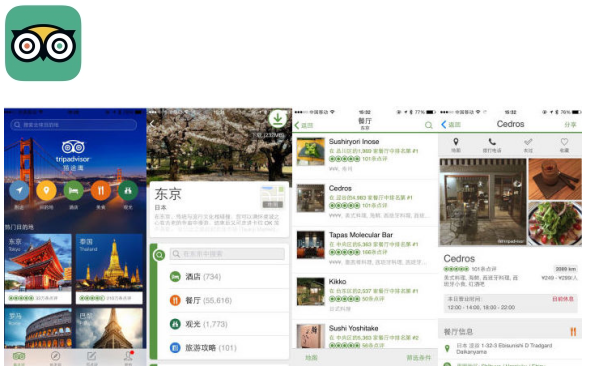Click the large TripAdvisor owl app icon
This screenshot has height=387, width=590.
point(43,43)
